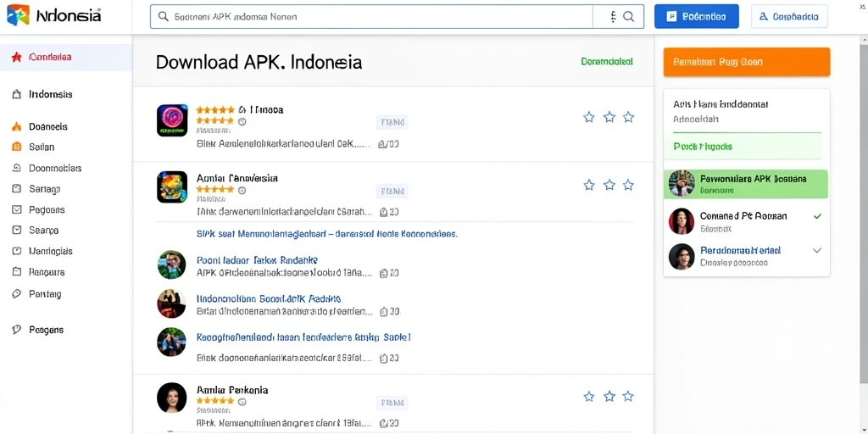Viewport: 868px width, 434px height.
Task: Select Seanpe in the sidebar
Action: pyautogui.click(x=44, y=231)
